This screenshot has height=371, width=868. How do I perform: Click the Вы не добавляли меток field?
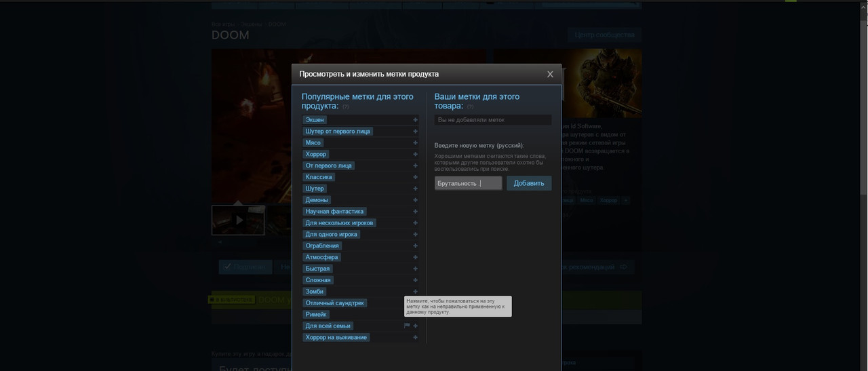[x=493, y=120]
